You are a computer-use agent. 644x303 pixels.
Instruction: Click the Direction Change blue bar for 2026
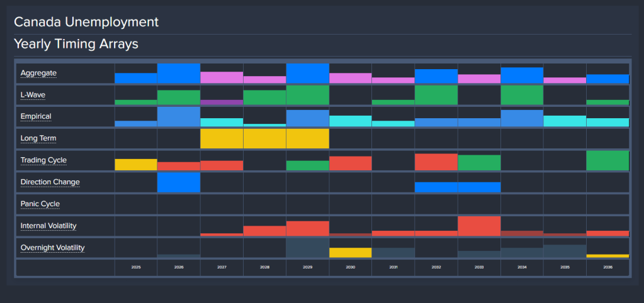pyautogui.click(x=179, y=182)
